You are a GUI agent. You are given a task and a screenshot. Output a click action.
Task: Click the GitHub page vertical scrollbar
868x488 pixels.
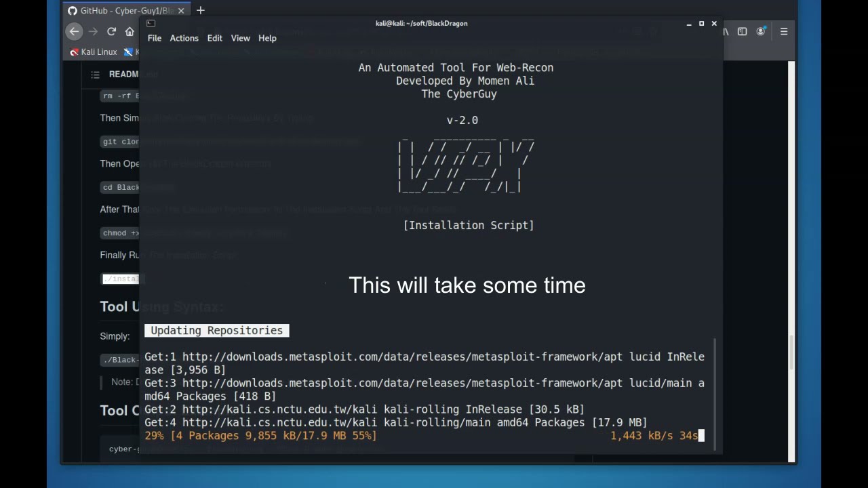pos(791,352)
